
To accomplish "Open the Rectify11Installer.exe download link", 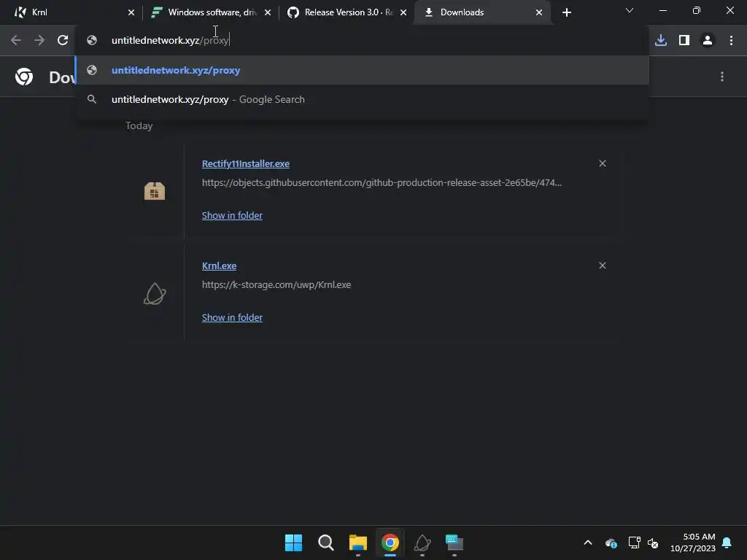I will click(x=245, y=164).
